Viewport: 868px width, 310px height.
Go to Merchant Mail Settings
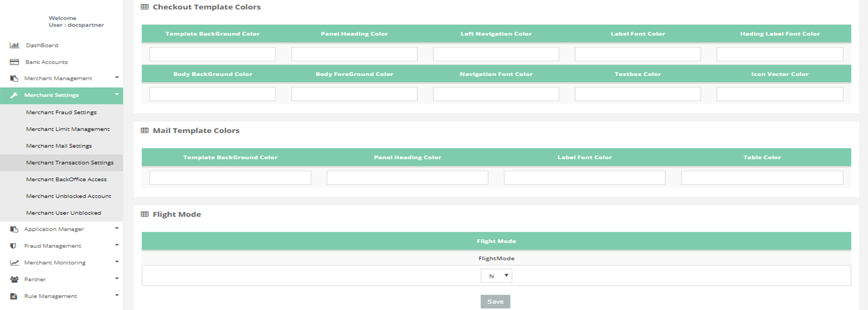click(59, 146)
